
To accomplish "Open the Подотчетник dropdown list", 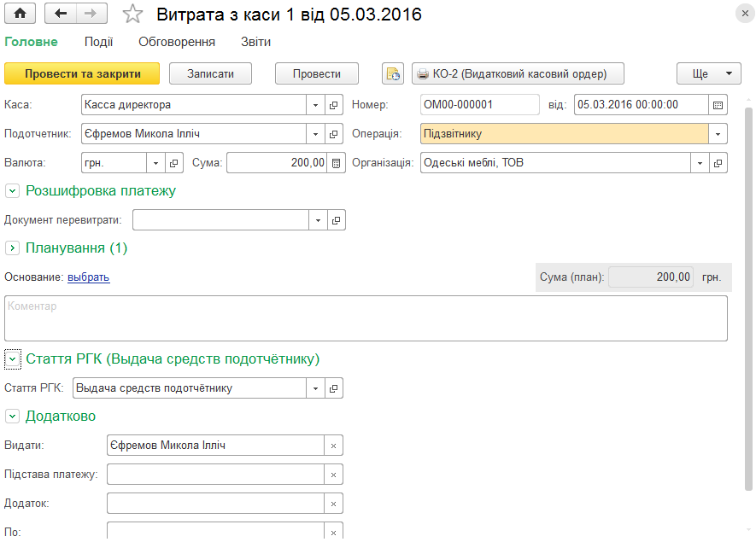I will click(x=315, y=134).
